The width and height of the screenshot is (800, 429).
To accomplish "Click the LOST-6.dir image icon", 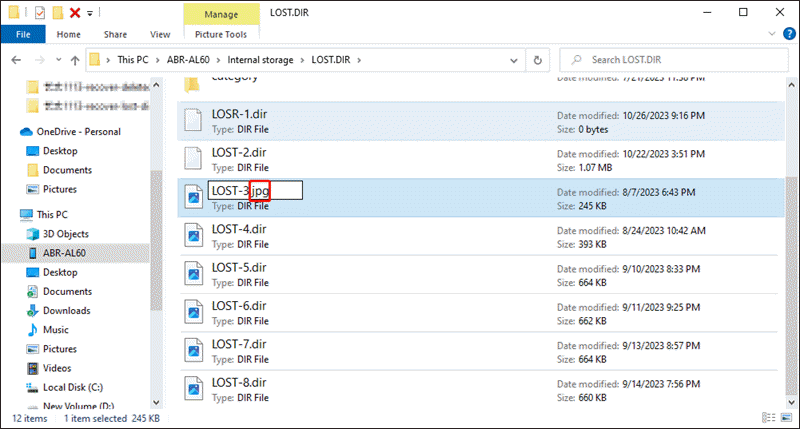I will [x=193, y=312].
